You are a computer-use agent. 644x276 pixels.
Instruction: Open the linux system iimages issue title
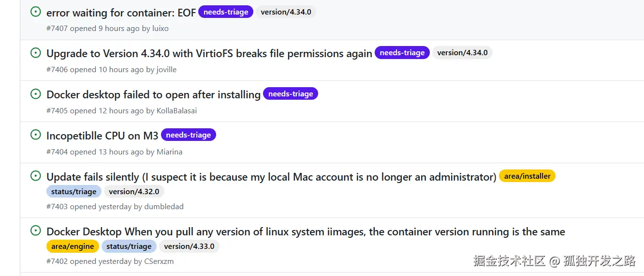pos(306,232)
